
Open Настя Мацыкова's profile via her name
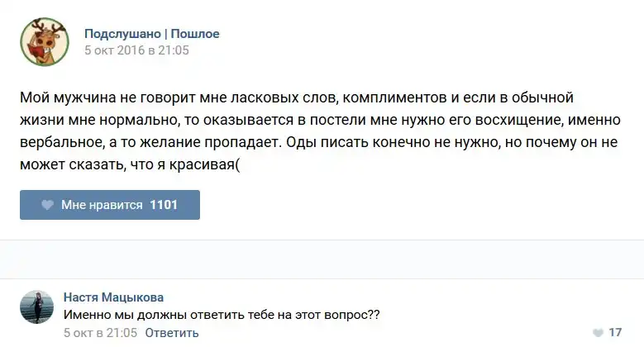coord(113,297)
